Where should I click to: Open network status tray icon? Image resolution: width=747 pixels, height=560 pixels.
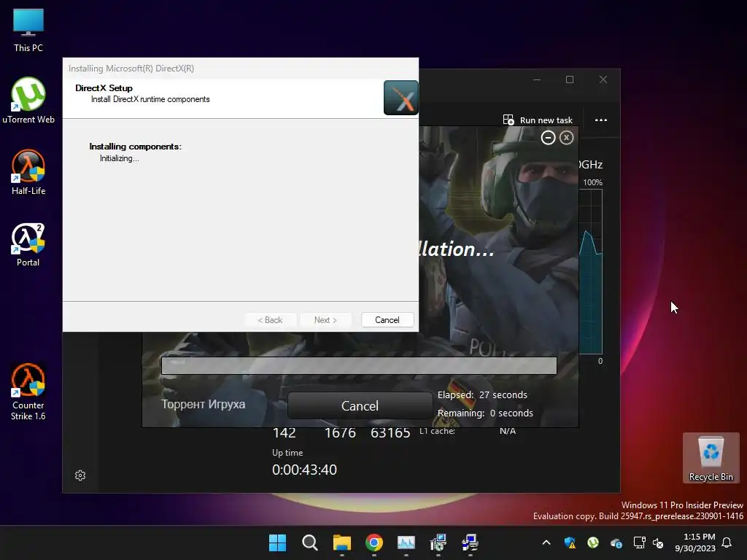tap(639, 542)
